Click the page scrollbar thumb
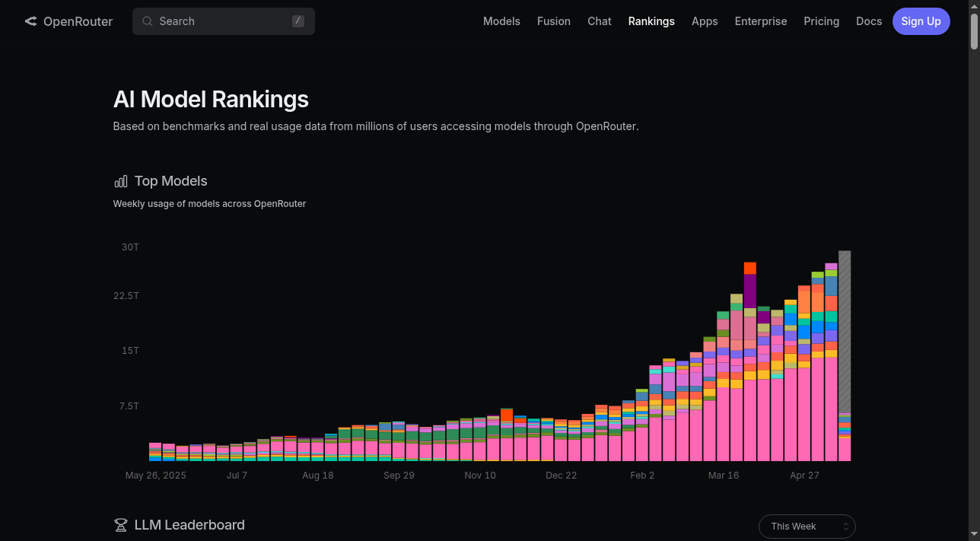 coord(974,30)
